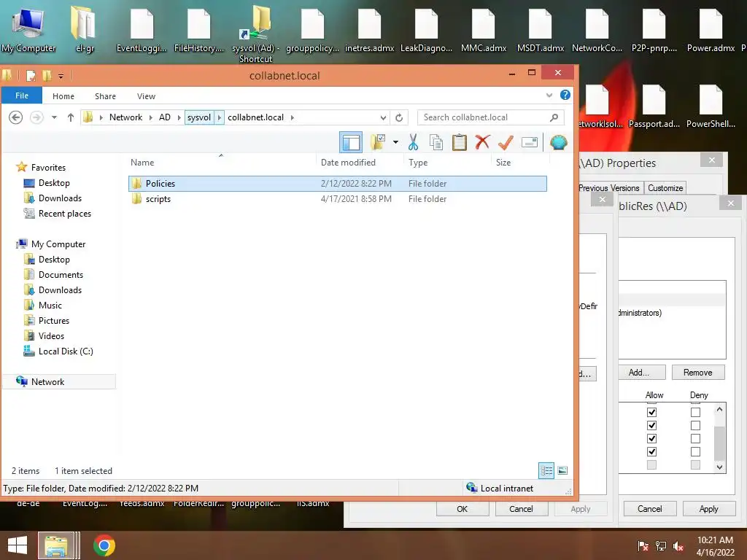Open the Customize Quick Access Toolbar dropdown

61,75
